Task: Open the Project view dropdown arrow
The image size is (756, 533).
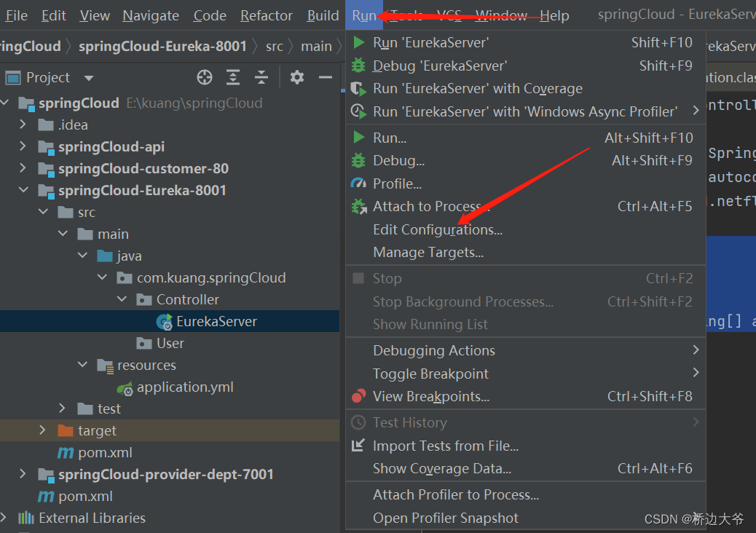Action: pyautogui.click(x=89, y=78)
